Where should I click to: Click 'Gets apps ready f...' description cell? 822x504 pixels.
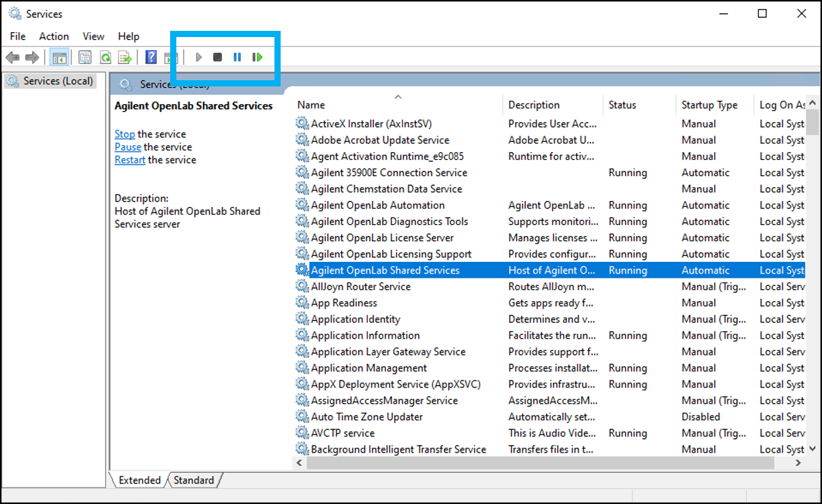(x=550, y=303)
